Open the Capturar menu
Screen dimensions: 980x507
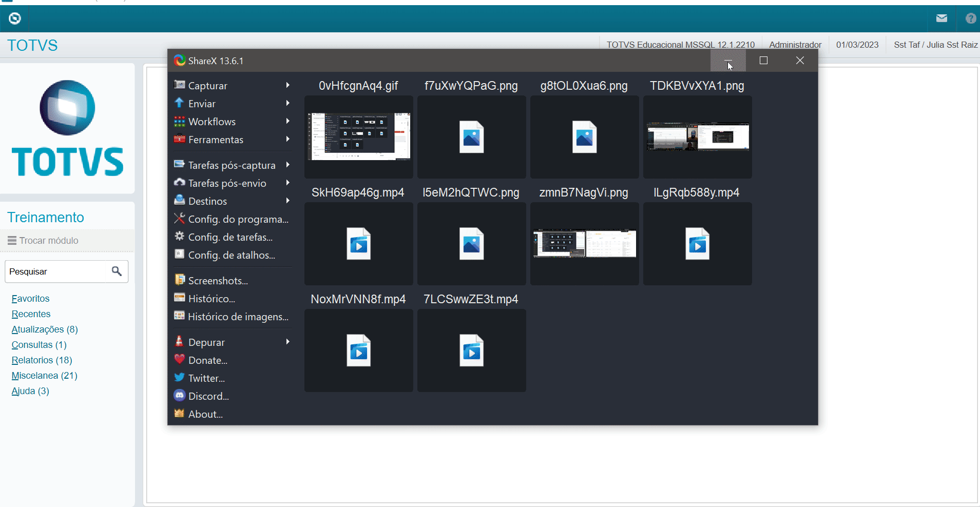pos(233,86)
